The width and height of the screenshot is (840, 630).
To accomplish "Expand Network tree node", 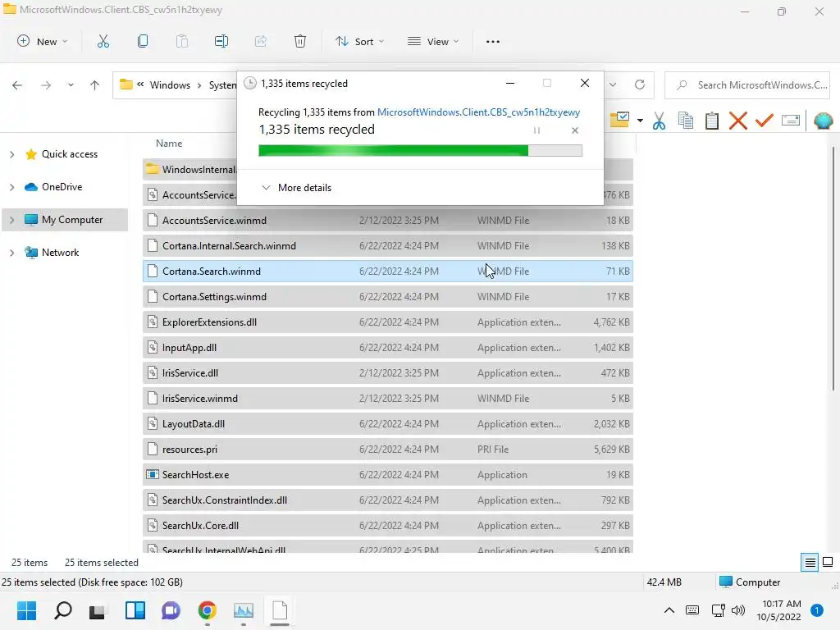I will (11, 253).
